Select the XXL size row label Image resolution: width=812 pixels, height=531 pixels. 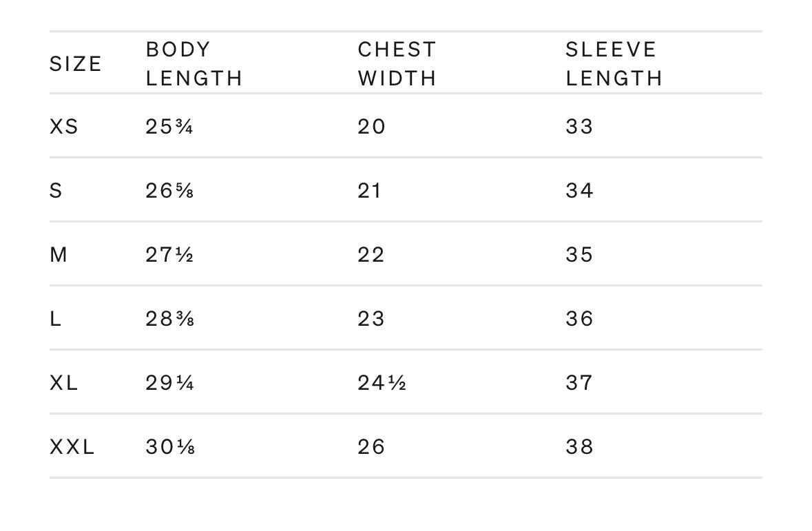72,446
